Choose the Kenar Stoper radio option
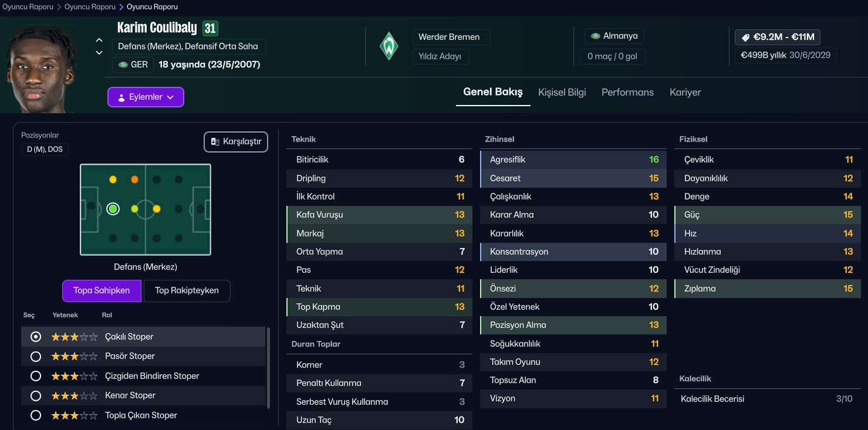Image resolution: width=868 pixels, height=430 pixels. [36, 395]
